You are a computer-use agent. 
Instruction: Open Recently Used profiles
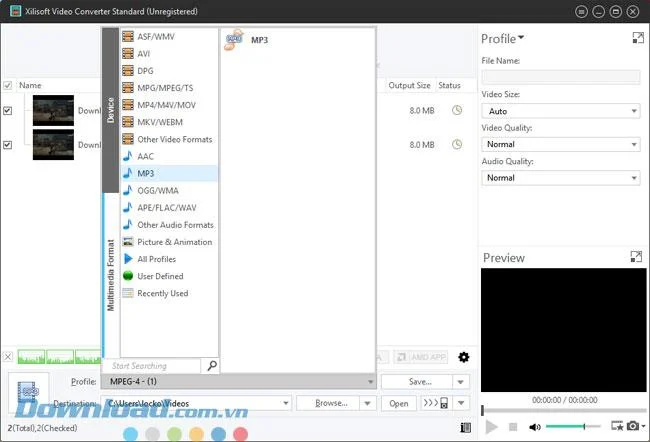tap(169, 293)
